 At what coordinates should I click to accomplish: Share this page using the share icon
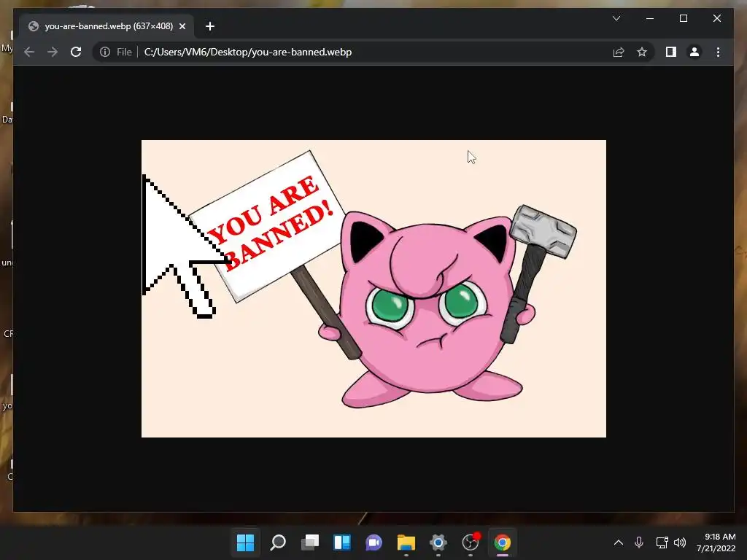click(x=619, y=52)
